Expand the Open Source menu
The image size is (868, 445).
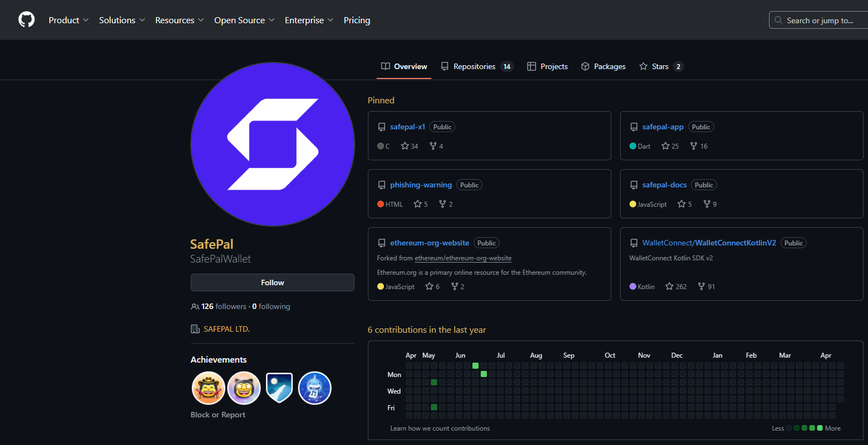coord(245,20)
